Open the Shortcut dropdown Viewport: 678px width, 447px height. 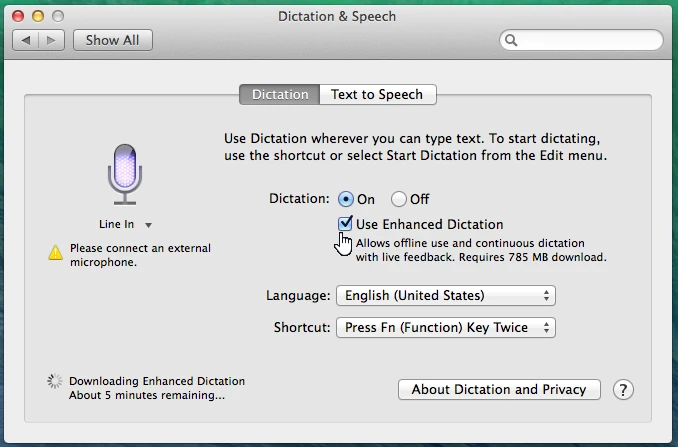coord(446,328)
